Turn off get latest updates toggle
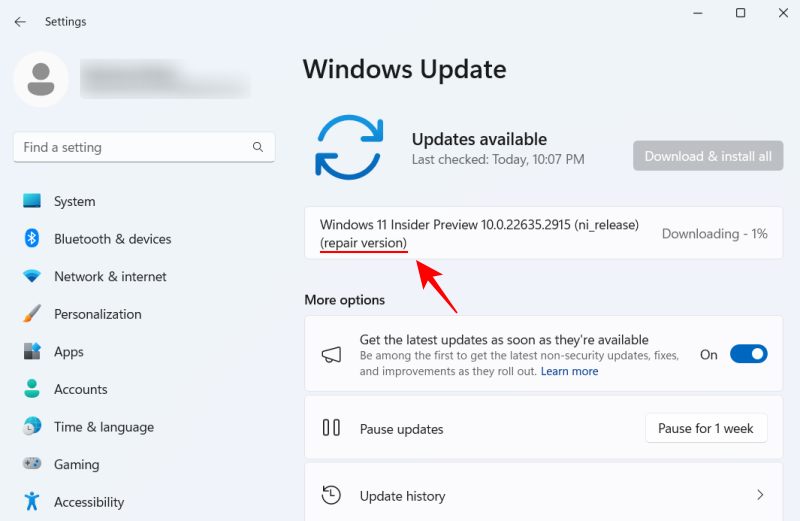Viewport: 800px width, 521px height. click(748, 354)
